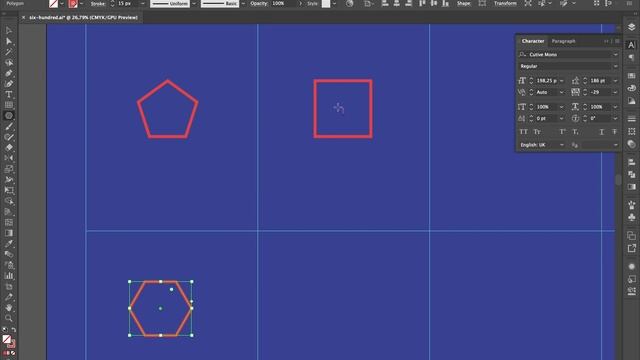Viewport: 640px width, 360px height.
Task: Open the Layers panel icon
Action: pos(631,27)
